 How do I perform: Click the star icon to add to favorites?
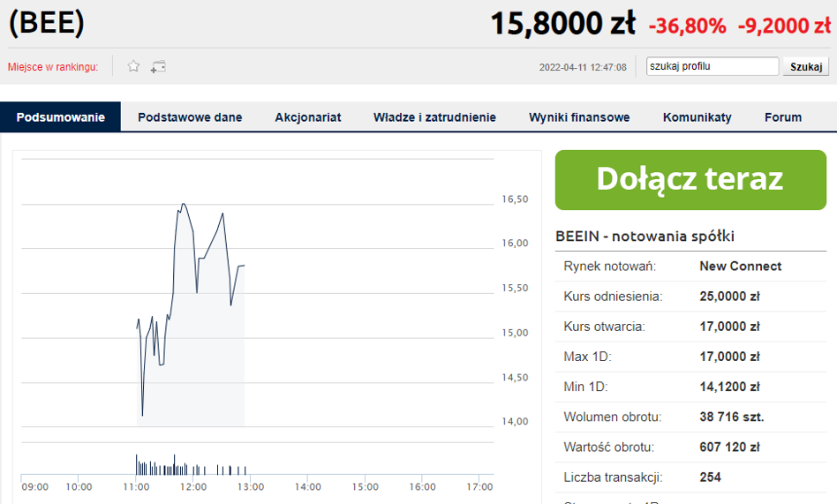point(134,66)
